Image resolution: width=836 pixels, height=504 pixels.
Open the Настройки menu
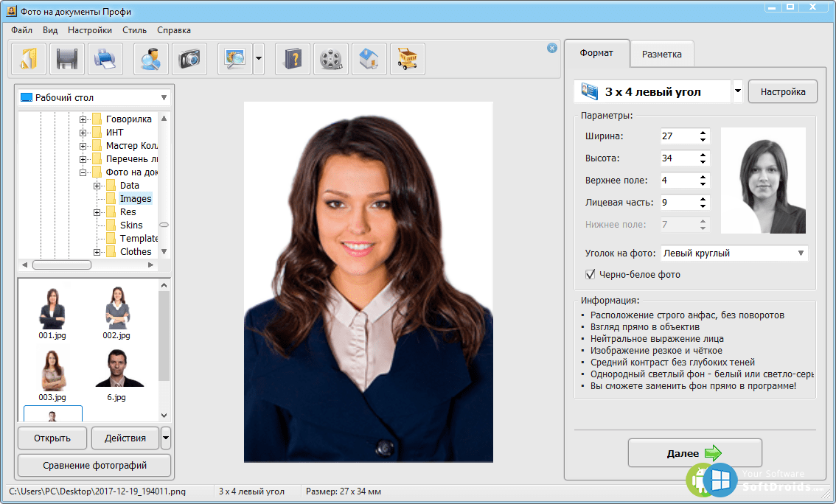90,30
